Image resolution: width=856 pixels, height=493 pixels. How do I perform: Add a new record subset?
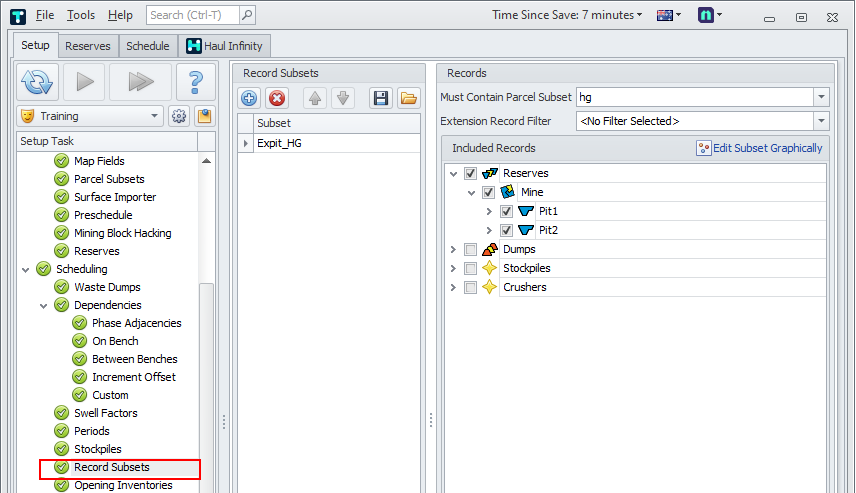pos(249,98)
